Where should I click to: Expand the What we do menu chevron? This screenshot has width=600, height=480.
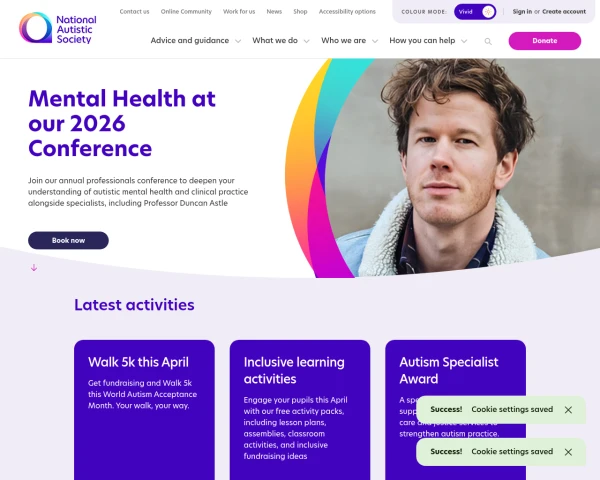307,41
